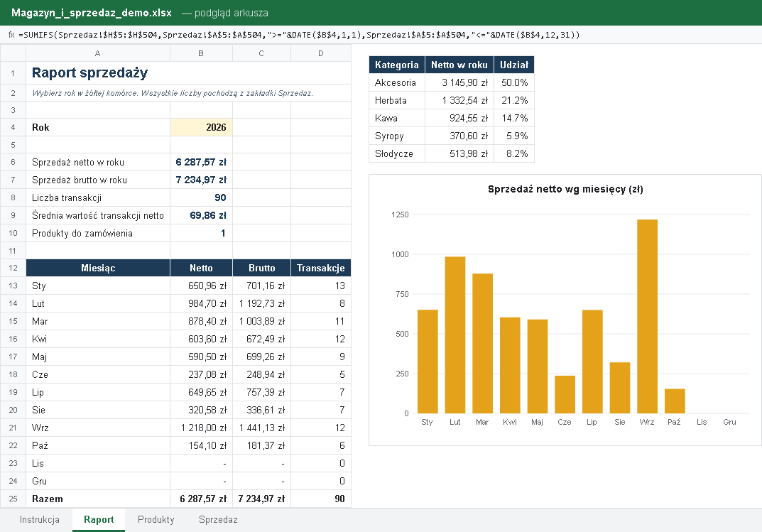Screen dimensions: 762x532
Task: Switch to the Instrukcja sheet tab
Action: (x=39, y=519)
